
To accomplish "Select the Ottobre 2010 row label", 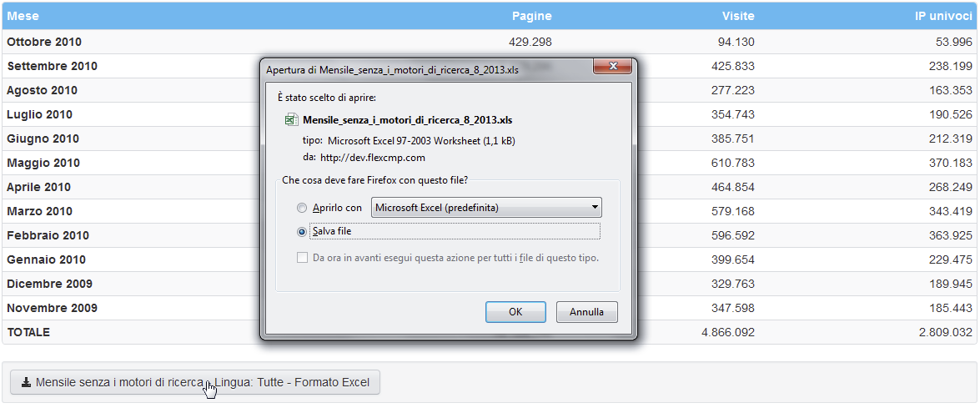I will point(44,42).
